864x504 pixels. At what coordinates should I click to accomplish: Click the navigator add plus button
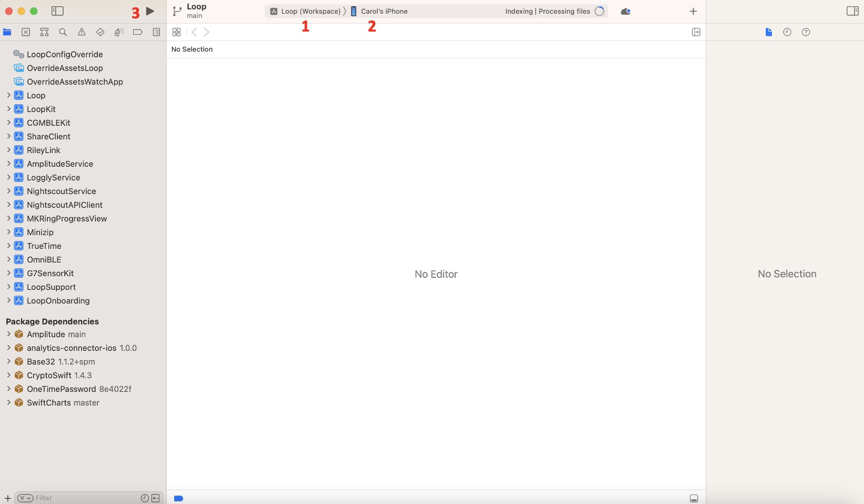(x=7, y=498)
